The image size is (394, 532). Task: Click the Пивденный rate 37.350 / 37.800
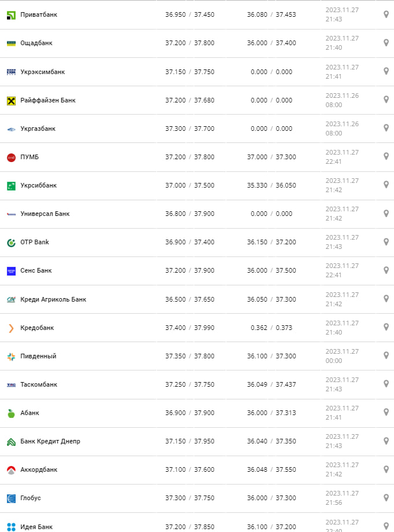click(x=190, y=356)
